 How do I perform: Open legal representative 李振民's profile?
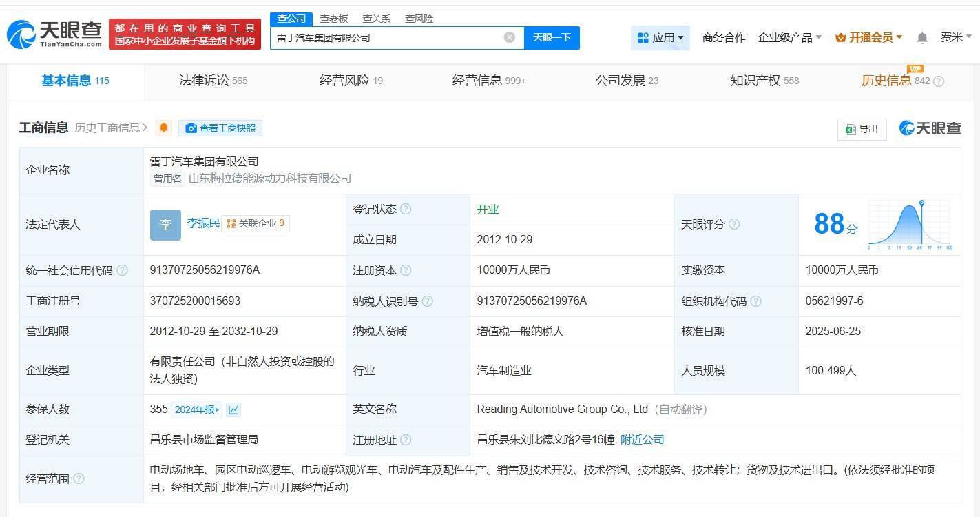tap(204, 223)
